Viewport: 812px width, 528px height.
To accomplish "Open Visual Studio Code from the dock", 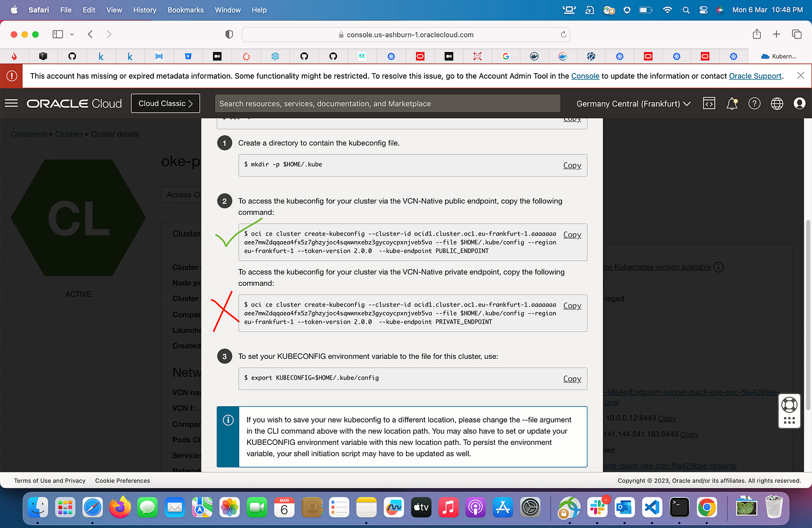I will (652, 507).
